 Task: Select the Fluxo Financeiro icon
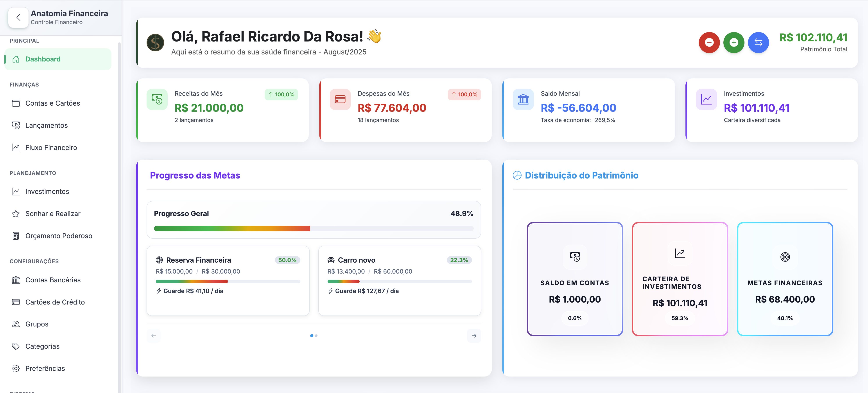[16, 147]
